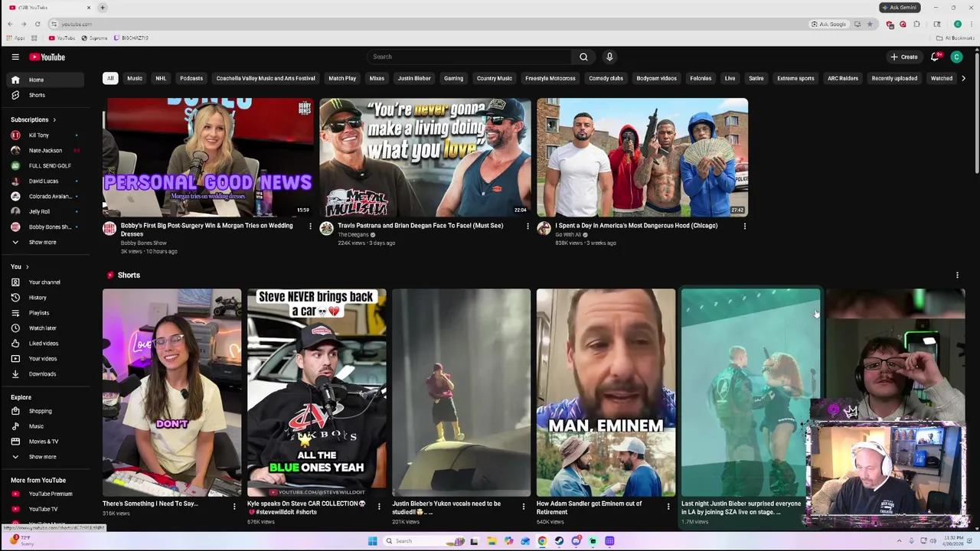The image size is (980, 551).
Task: Expand the You section header
Action: (20, 266)
